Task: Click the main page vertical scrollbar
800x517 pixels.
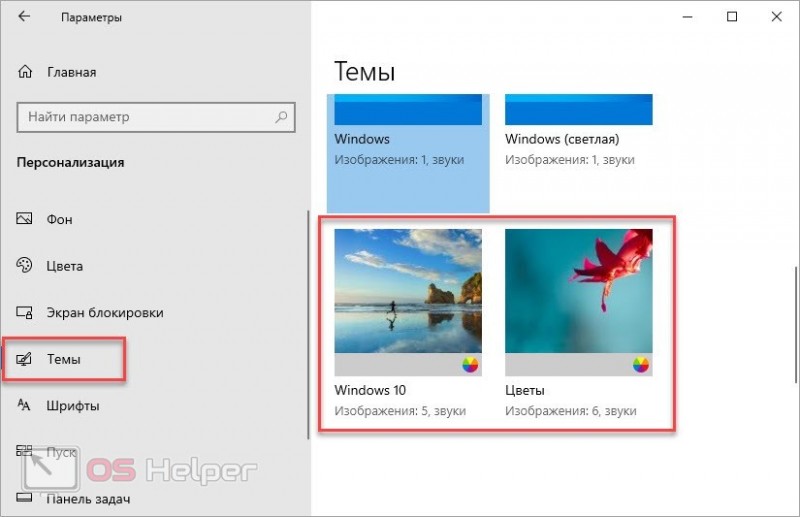Action: 795,324
